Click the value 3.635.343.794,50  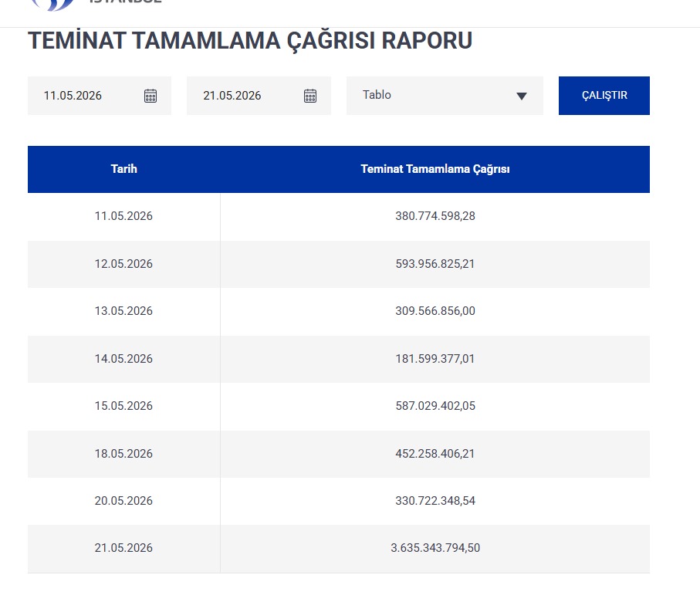pos(435,548)
